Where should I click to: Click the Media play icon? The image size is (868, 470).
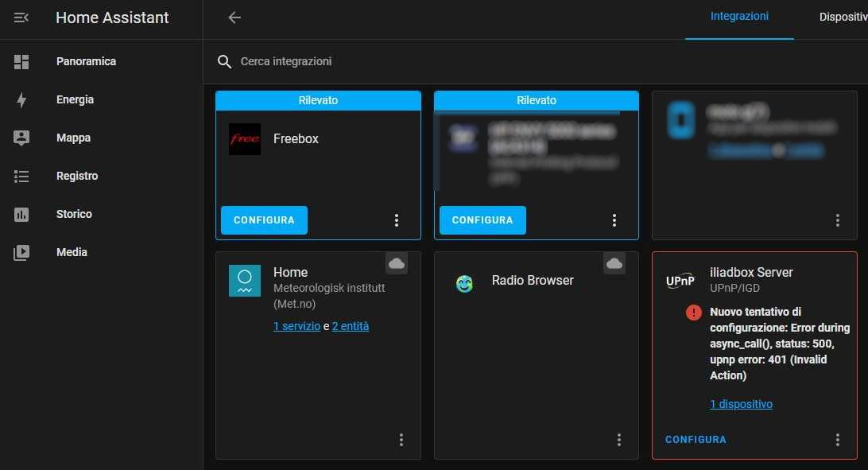coord(21,252)
